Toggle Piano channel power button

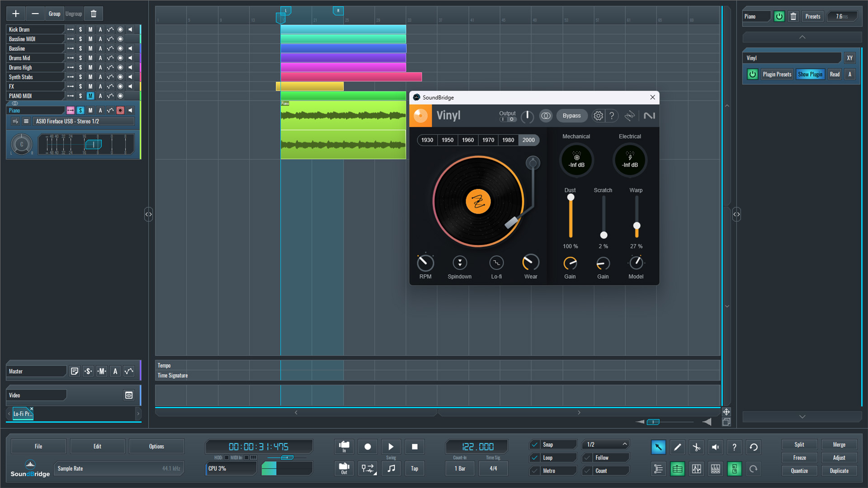(x=779, y=16)
